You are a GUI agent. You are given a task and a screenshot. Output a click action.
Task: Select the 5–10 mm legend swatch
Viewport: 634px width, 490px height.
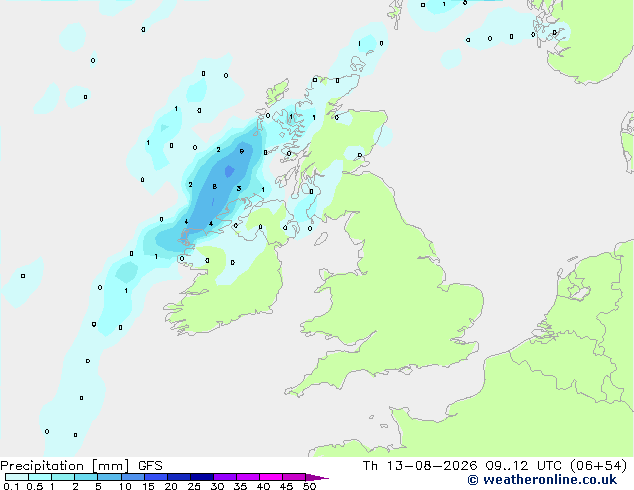[x=109, y=477]
